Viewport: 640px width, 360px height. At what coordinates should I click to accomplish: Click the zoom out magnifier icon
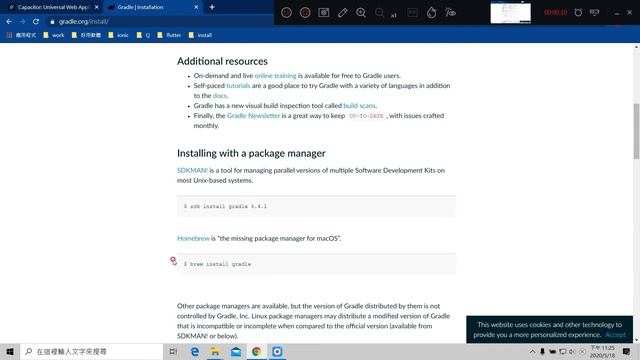click(x=380, y=13)
